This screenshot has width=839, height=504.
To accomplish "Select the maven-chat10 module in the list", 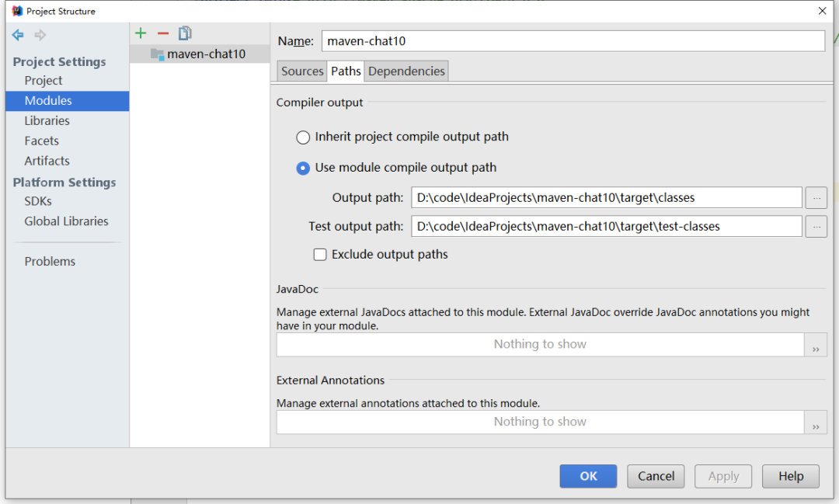I will pyautogui.click(x=206, y=54).
